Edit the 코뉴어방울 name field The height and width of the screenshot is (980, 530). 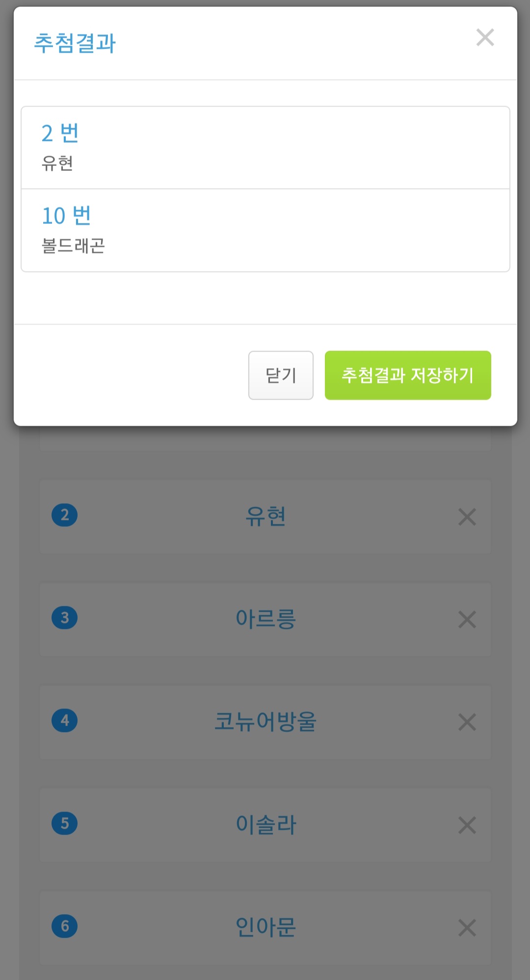pos(265,722)
